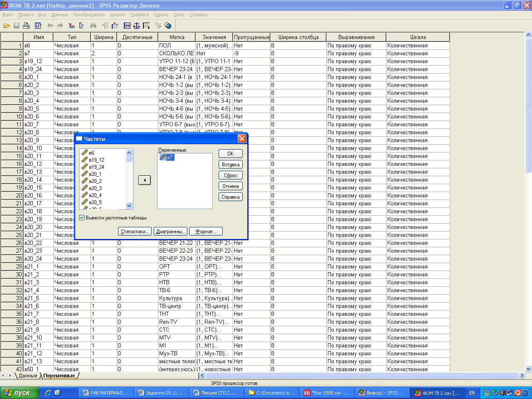The height and width of the screenshot is (399, 532).
Task: Switch to the Данные tab at bottom
Action: coord(28,375)
